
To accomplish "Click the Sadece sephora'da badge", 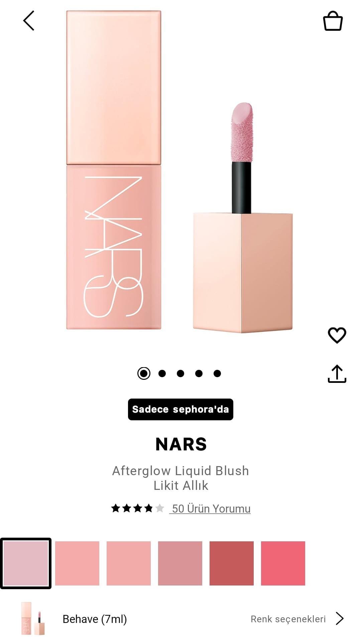I will tap(180, 409).
